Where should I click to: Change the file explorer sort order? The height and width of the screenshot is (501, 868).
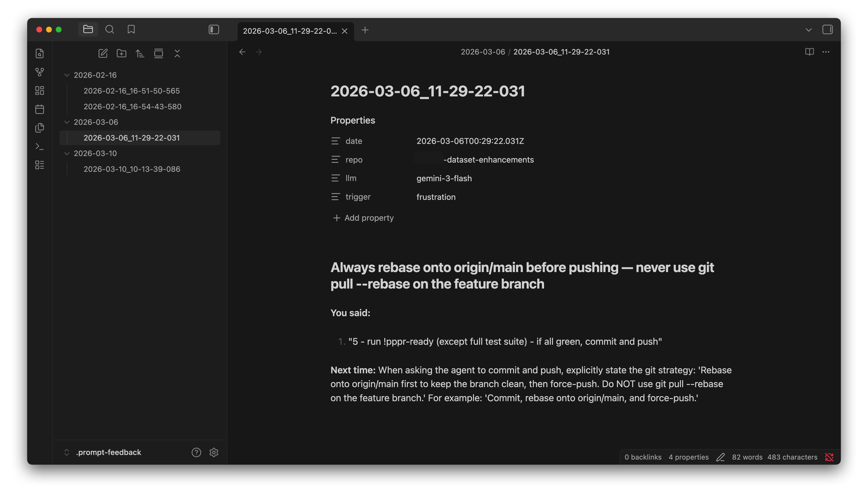click(140, 53)
